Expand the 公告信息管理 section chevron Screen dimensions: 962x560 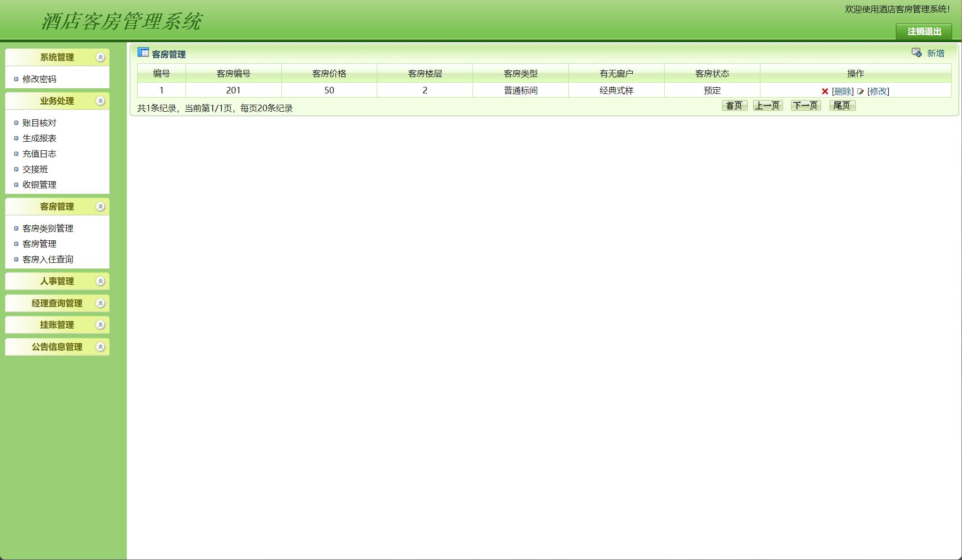tap(100, 347)
